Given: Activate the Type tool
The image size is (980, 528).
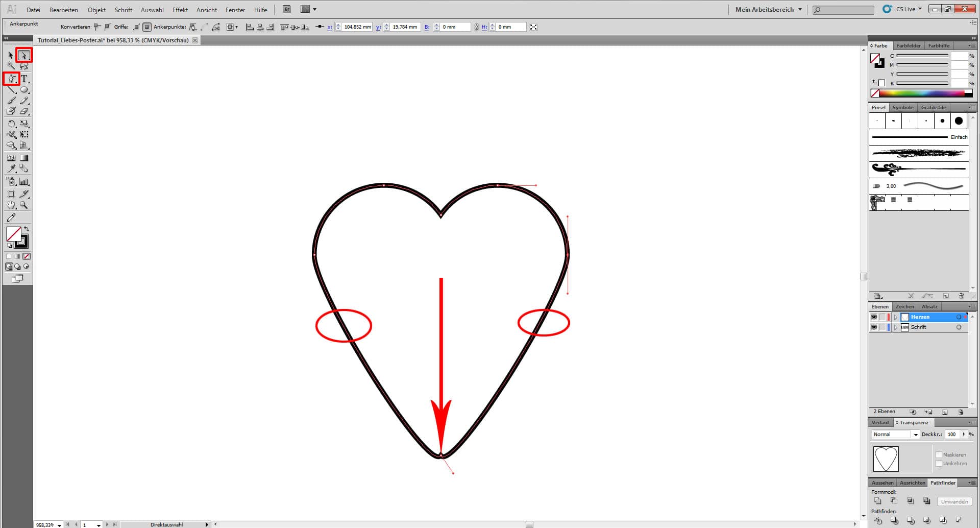Looking at the screenshot, I should (23, 79).
